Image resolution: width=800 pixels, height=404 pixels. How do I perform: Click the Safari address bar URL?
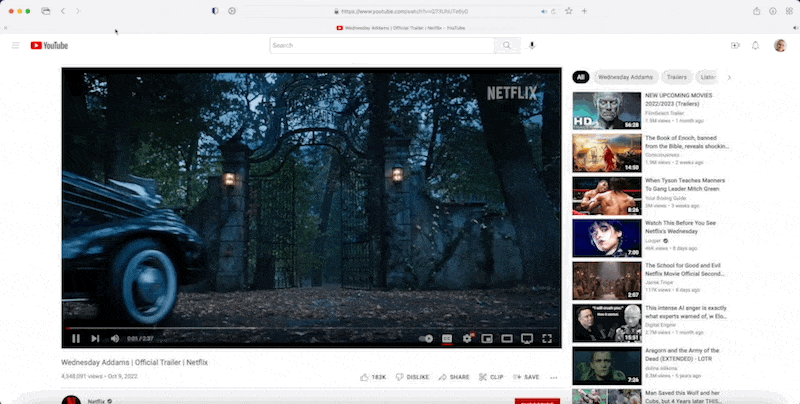(x=404, y=11)
